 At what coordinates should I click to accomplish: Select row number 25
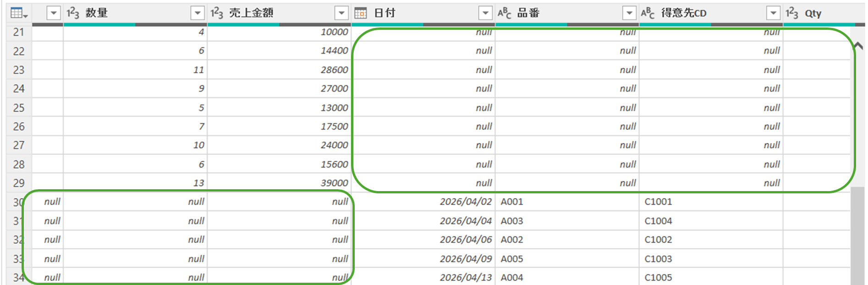point(19,108)
